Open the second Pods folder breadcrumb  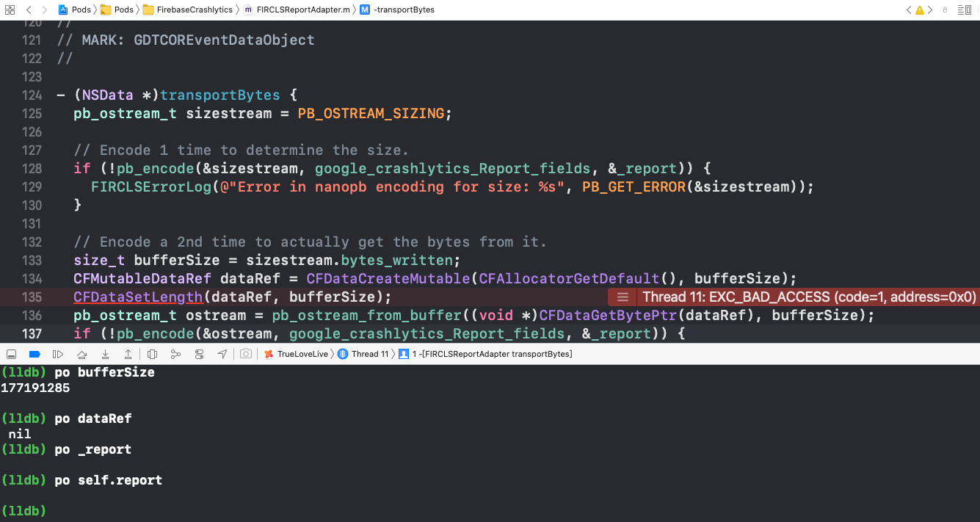[x=117, y=10]
